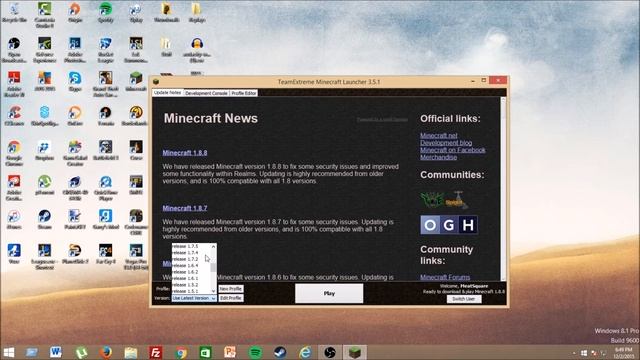
Task: Open Internet Explorer from the taskbar
Action: (x=305, y=352)
